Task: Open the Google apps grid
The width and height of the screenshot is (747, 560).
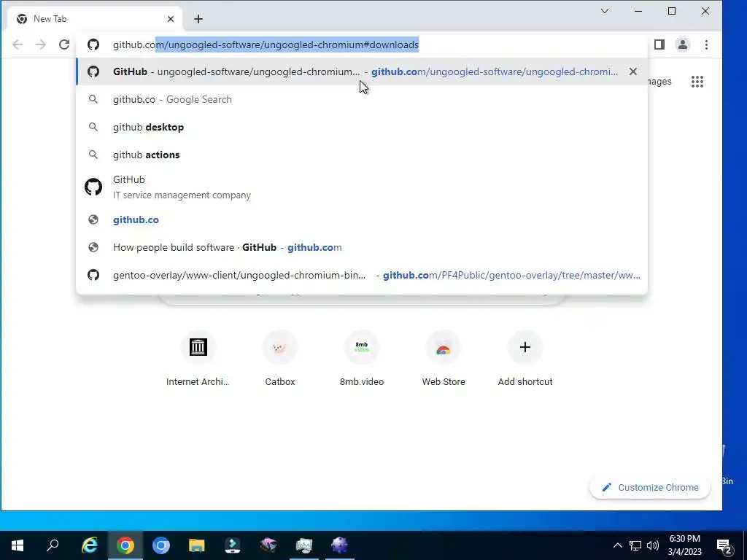Action: point(697,82)
